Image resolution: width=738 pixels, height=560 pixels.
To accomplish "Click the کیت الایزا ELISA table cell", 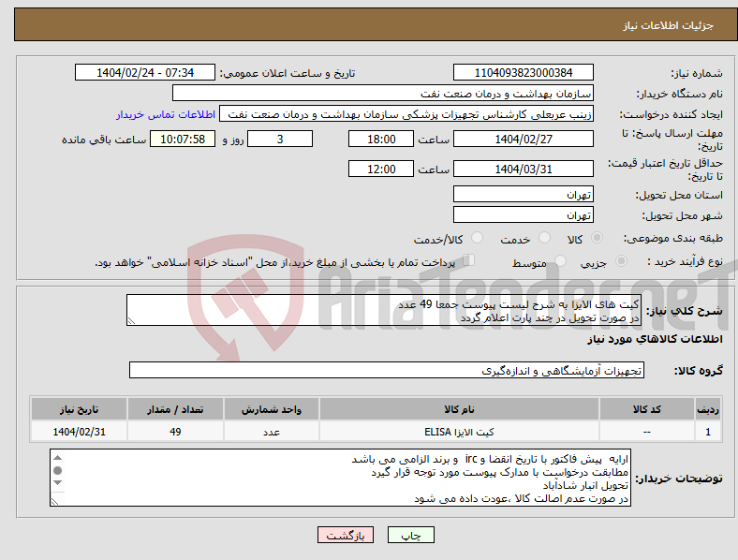I will tap(459, 431).
